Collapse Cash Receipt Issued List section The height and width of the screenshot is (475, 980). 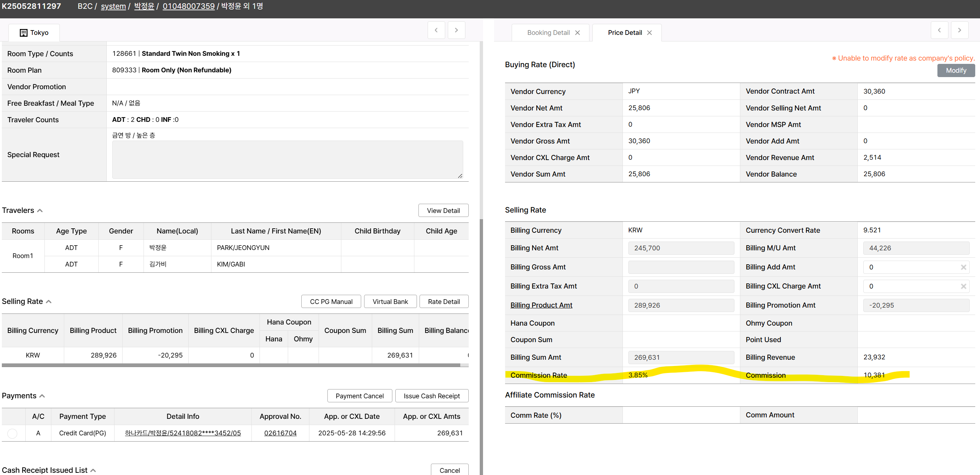[93, 470]
